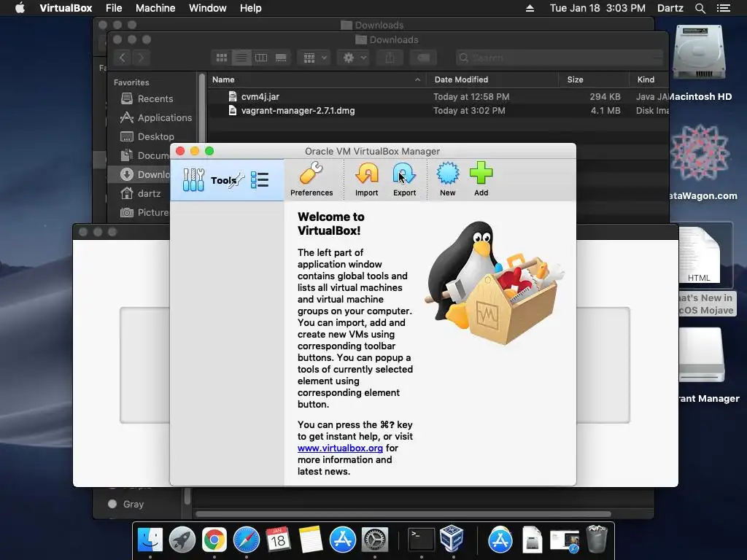Screen dimensions: 747x560
Task: Click the Import appliance icon
Action: [366, 174]
